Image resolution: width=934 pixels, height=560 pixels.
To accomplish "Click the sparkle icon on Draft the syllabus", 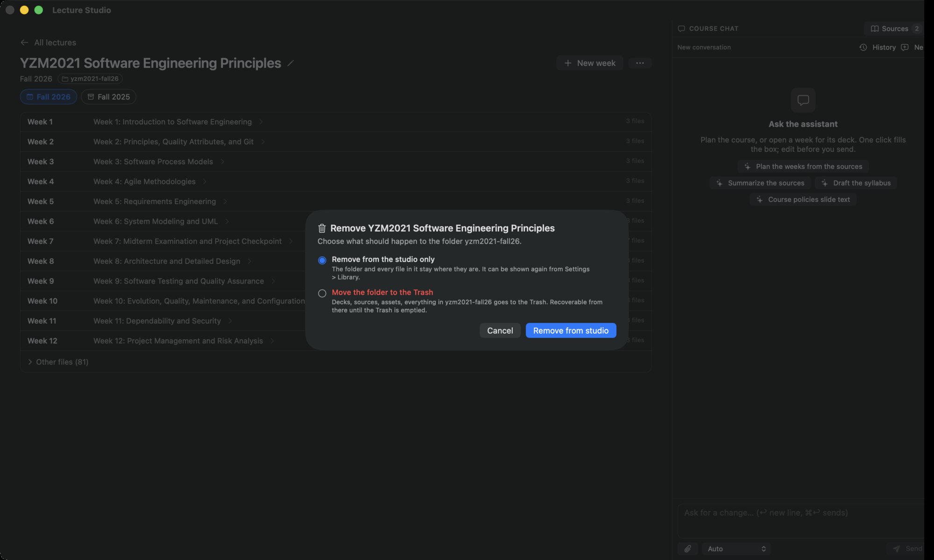I will (825, 183).
